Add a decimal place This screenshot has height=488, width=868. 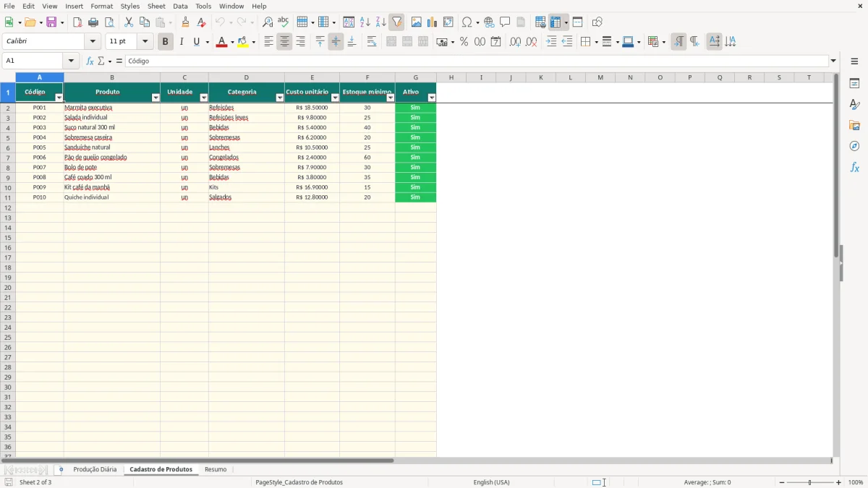515,42
